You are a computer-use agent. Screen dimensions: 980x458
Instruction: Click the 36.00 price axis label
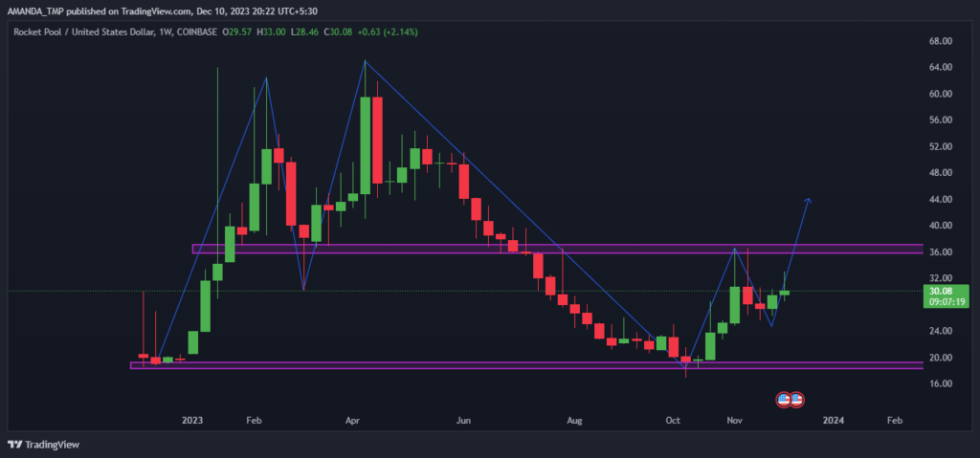(x=941, y=252)
